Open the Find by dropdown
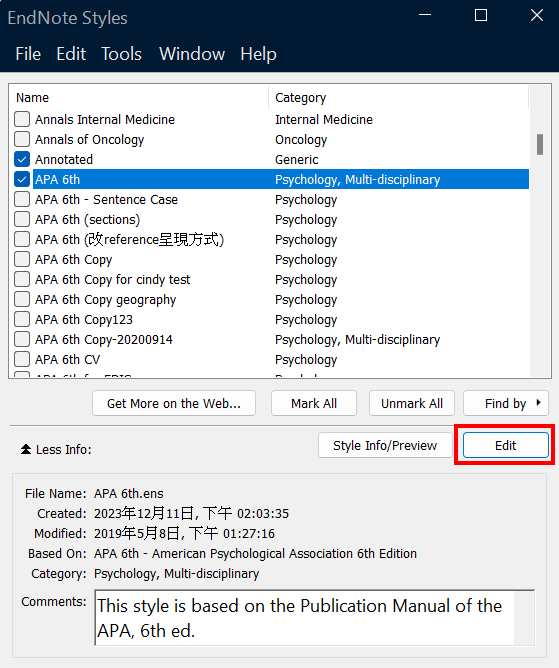 click(506, 403)
